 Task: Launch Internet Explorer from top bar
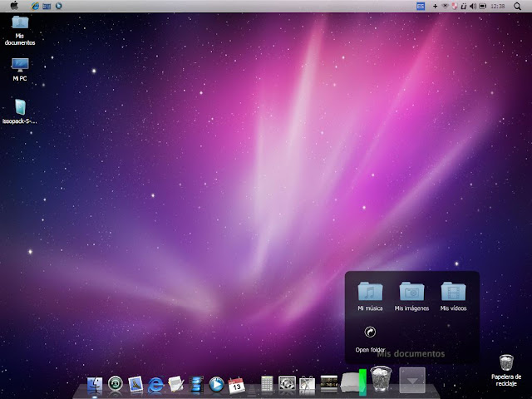(35, 6)
